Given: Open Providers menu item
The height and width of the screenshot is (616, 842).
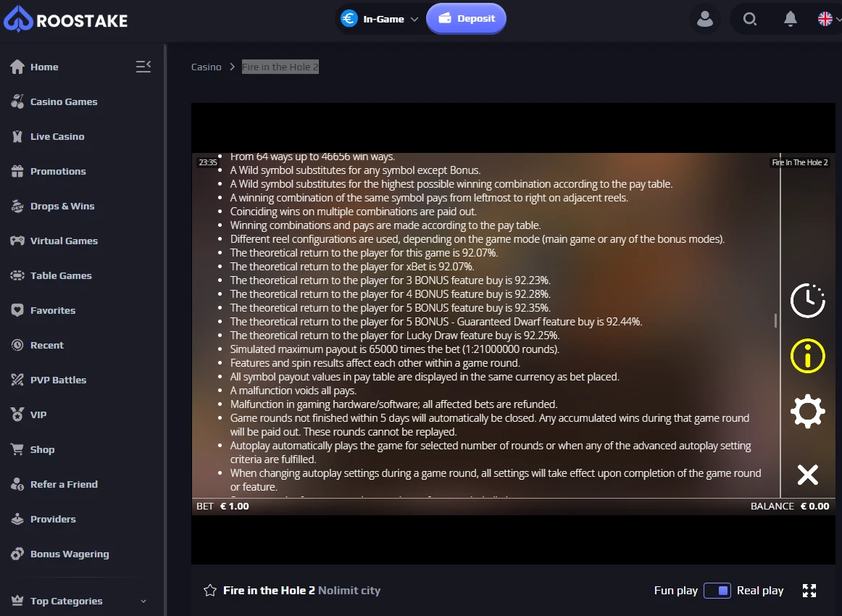Looking at the screenshot, I should [53, 520].
